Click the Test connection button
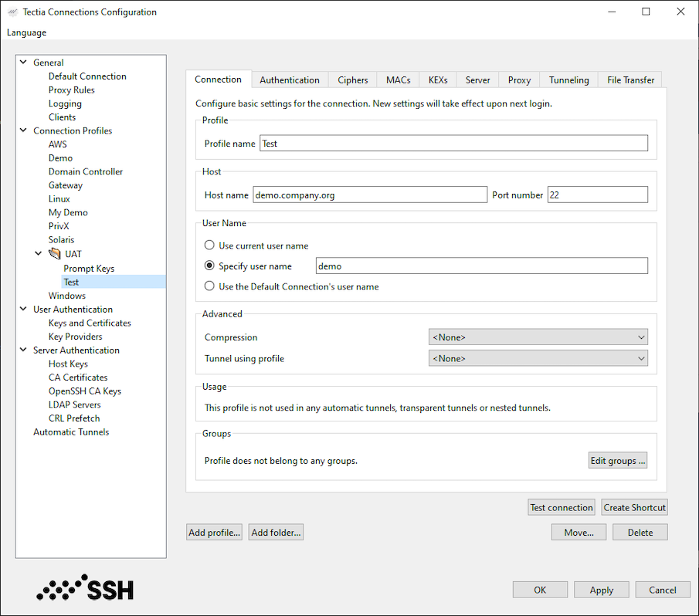 click(x=562, y=507)
